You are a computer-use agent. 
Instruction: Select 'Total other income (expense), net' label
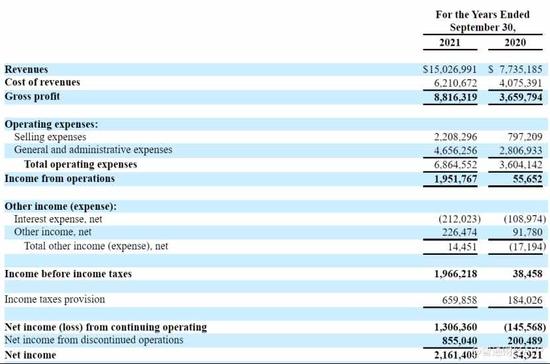[96, 246]
